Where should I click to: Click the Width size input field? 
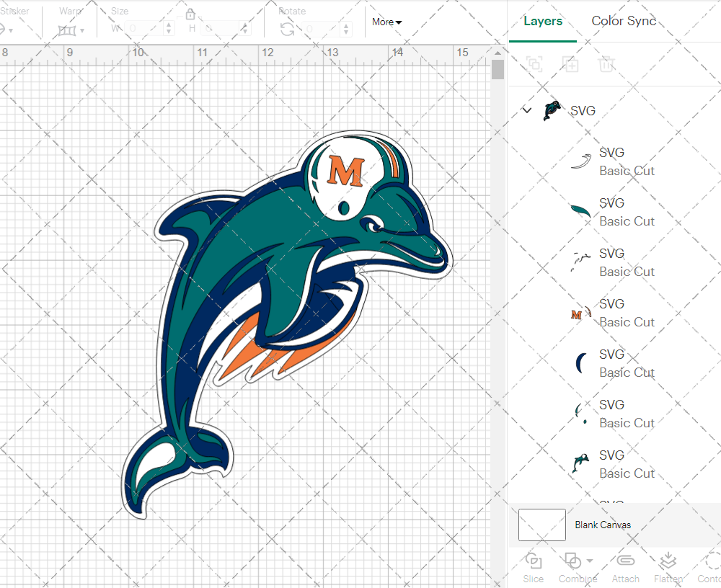[144, 29]
